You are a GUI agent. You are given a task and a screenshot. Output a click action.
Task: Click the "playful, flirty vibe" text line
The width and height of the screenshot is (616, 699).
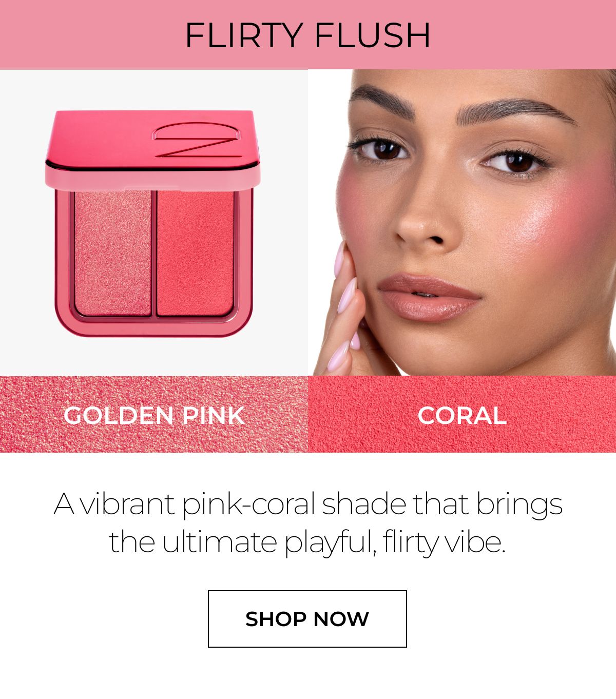coord(395,542)
